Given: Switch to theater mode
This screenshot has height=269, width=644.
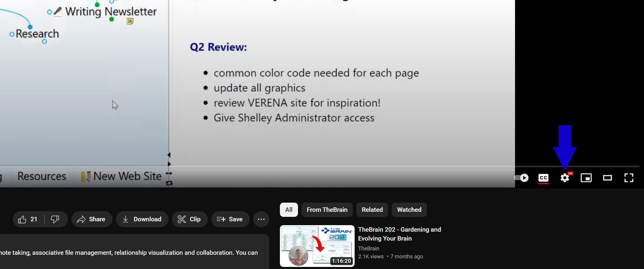Looking at the screenshot, I should [x=608, y=178].
